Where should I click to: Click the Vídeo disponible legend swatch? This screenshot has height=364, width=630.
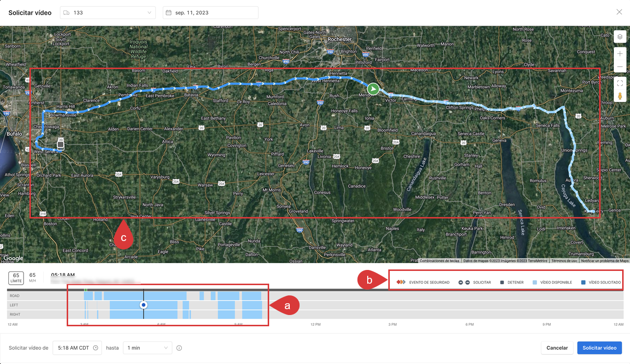535,282
